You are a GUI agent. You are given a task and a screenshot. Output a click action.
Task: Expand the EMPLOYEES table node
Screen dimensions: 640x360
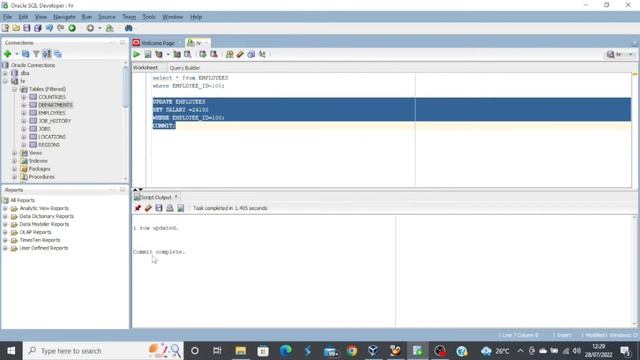(x=23, y=113)
